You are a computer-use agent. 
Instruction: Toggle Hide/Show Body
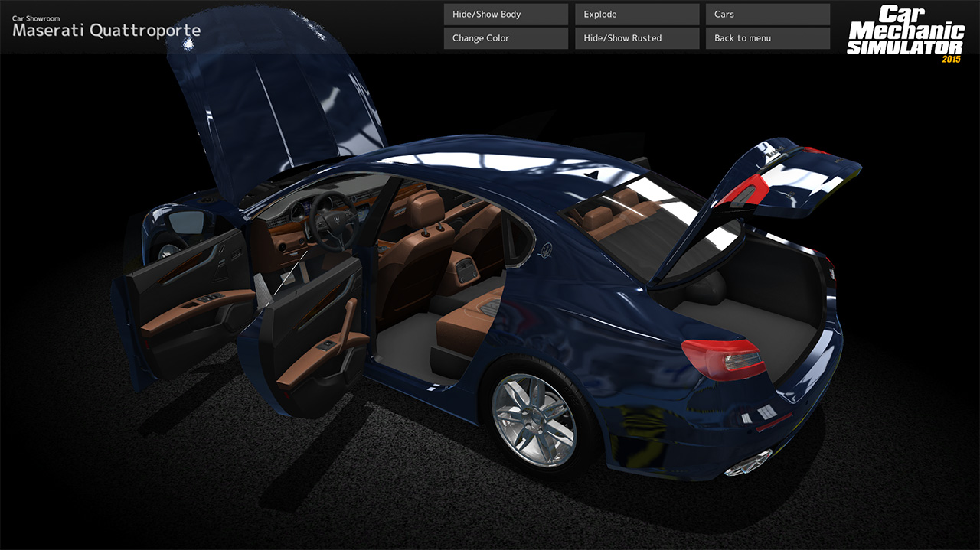click(x=505, y=14)
